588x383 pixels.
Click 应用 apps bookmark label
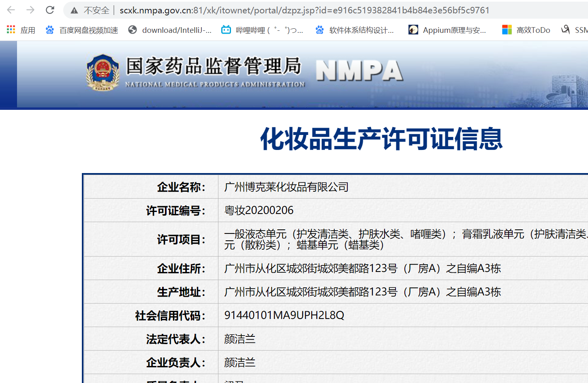pyautogui.click(x=28, y=30)
